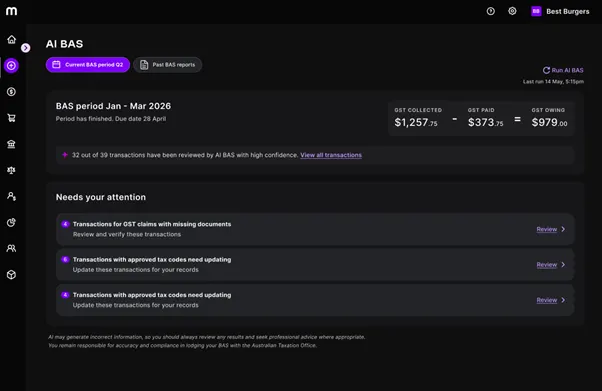
Task: Open the Home icon in sidebar
Action: [x=12, y=39]
